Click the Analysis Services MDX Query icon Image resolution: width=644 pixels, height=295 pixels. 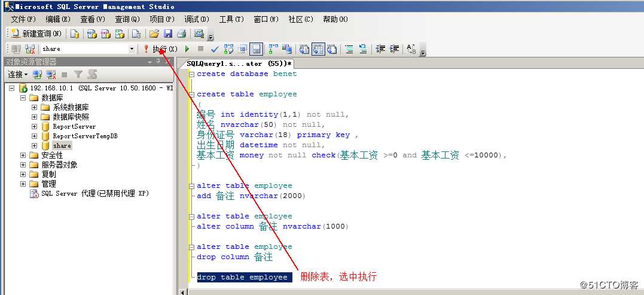point(91,34)
